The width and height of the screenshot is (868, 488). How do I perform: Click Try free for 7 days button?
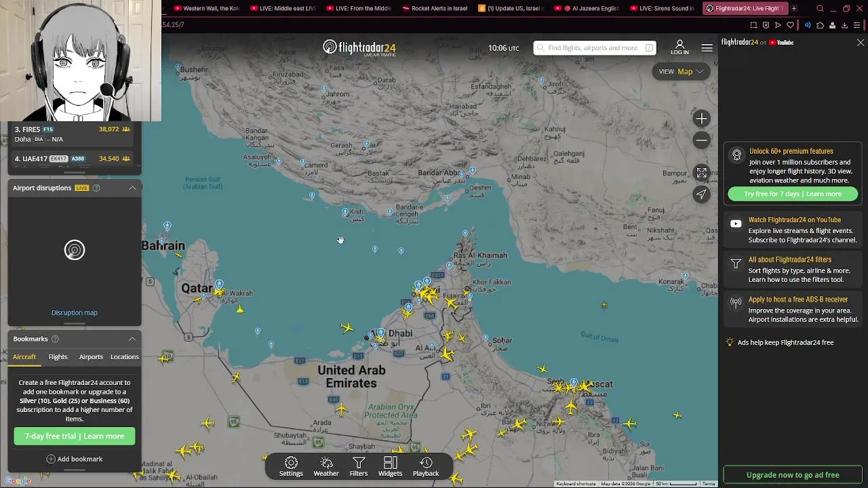click(793, 194)
